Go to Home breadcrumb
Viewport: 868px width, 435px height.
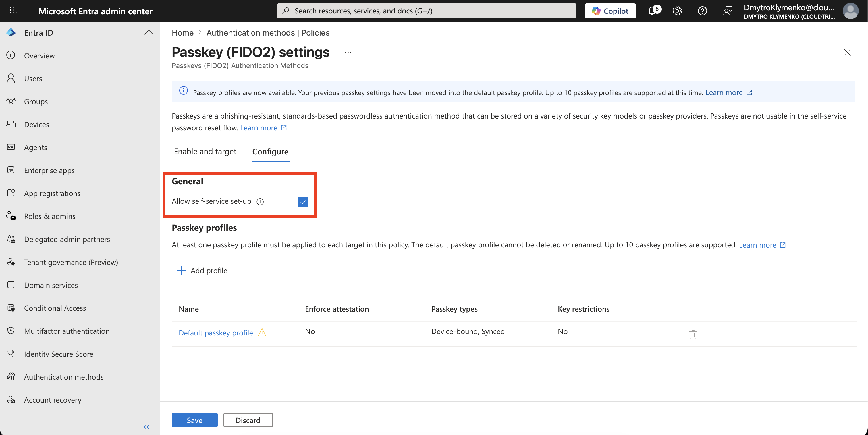coord(183,32)
